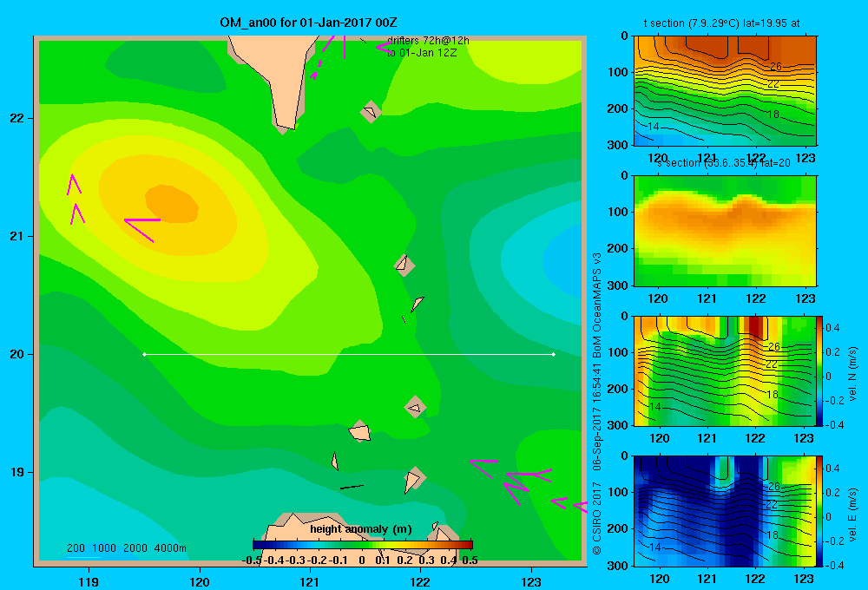Click the 'vel. E (m/s)' axis label

[852, 515]
